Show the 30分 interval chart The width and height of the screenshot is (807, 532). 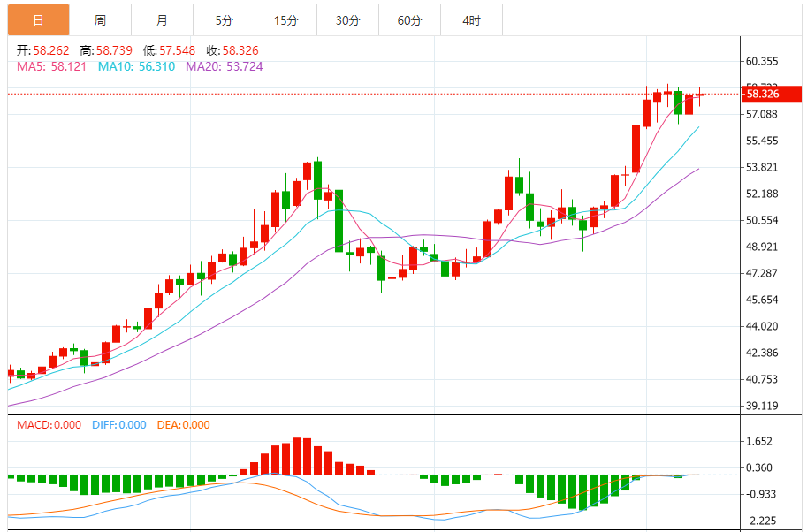click(x=347, y=19)
